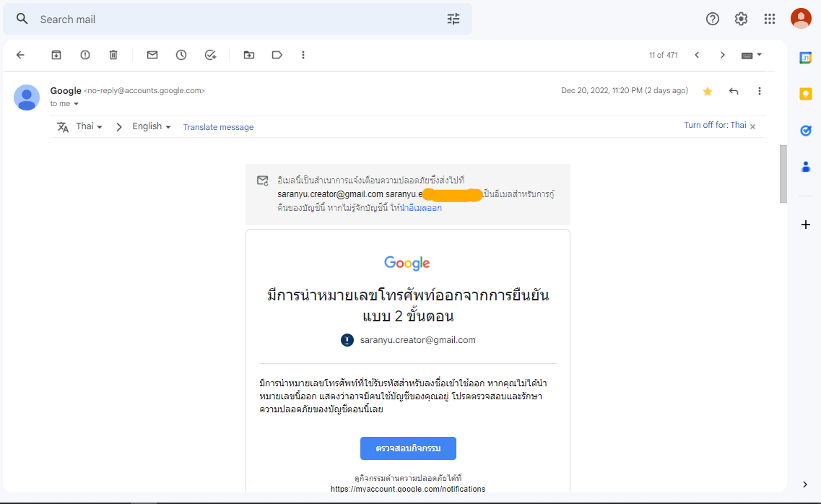
Task: Add this email to Tasks
Action: (x=211, y=55)
